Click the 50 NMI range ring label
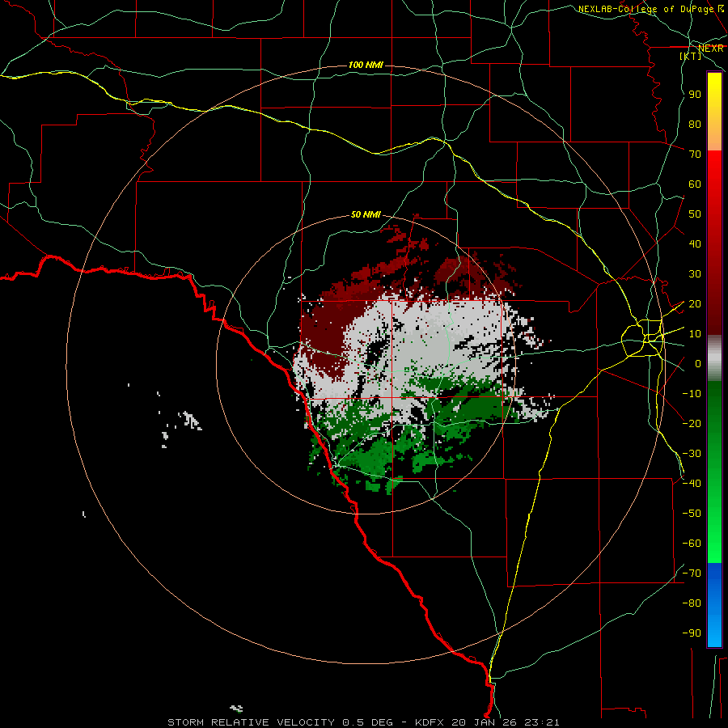728x728 pixels. tap(366, 214)
